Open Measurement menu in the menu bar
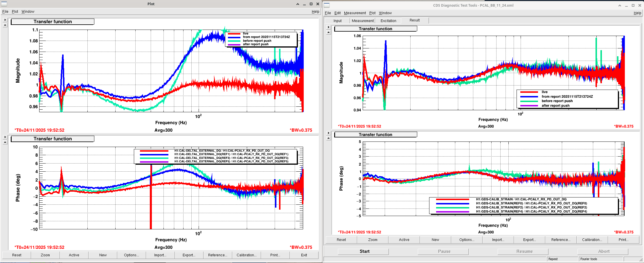Screen dimensions: 644x263 click(x=355, y=13)
